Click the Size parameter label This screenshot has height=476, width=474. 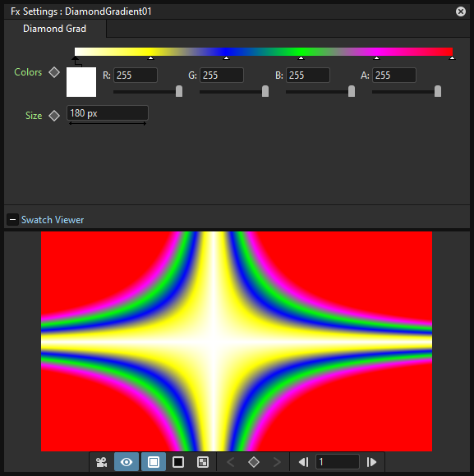(x=34, y=116)
